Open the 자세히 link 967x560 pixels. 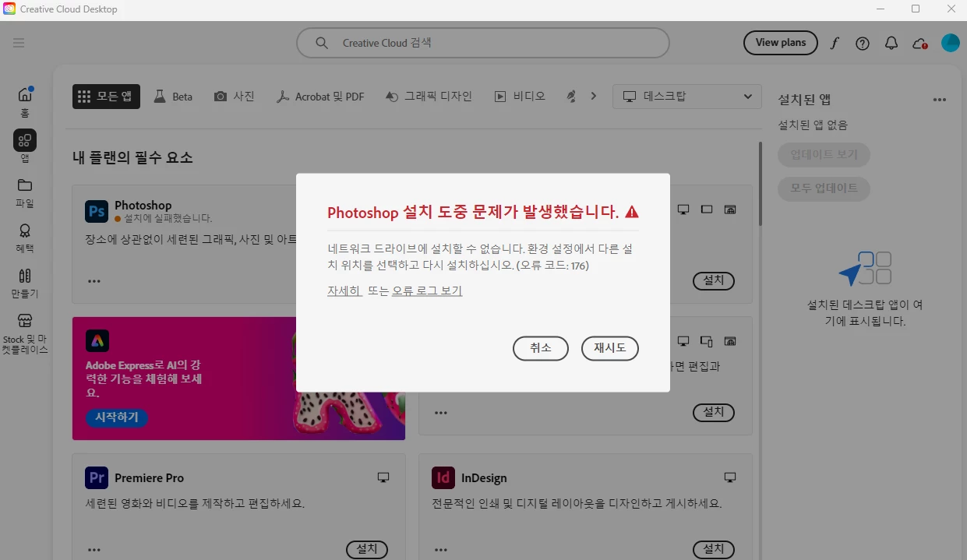(344, 291)
